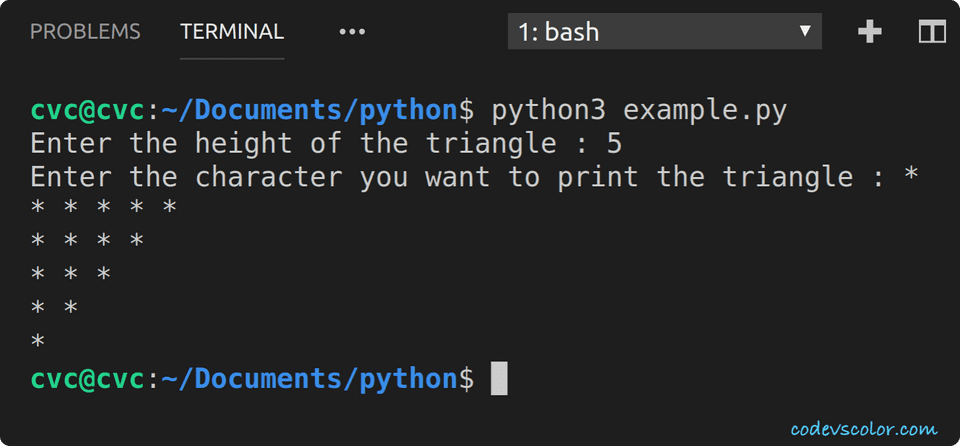960x446 pixels.
Task: Create a new terminal with plus icon
Action: coord(870,32)
